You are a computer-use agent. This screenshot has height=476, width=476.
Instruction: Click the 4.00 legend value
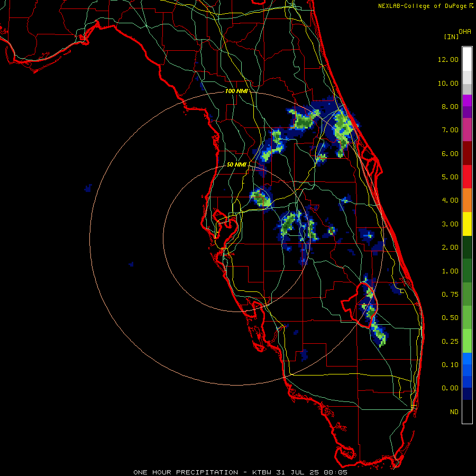pos(450,200)
